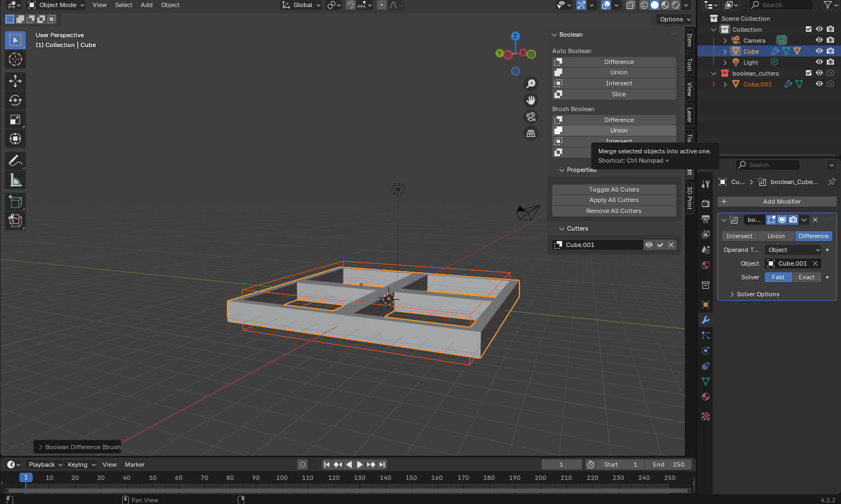The image size is (841, 504).
Task: Open Playback dropdown in timeline
Action: [x=45, y=465]
